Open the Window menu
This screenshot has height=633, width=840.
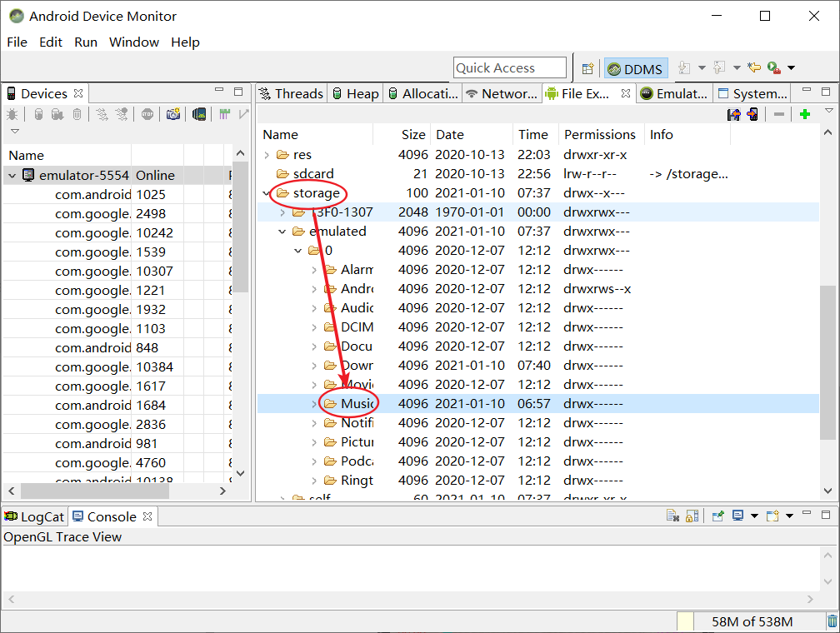[134, 42]
